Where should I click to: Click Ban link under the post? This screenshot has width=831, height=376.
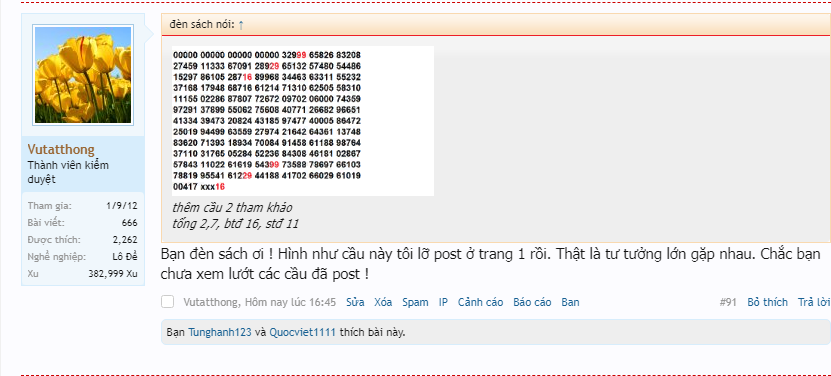tap(570, 302)
